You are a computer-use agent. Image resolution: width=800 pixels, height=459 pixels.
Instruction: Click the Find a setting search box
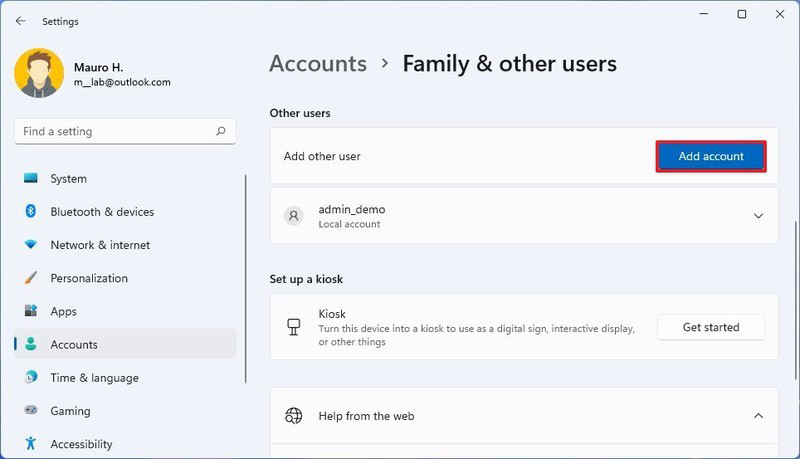pyautogui.click(x=125, y=132)
